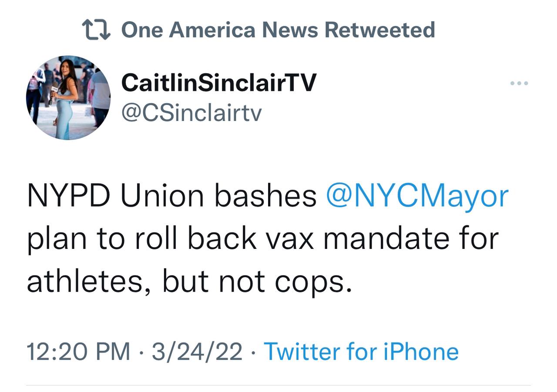The width and height of the screenshot is (557, 392).
Task: Click the CaitlinSinclairTV display name
Action: (219, 83)
